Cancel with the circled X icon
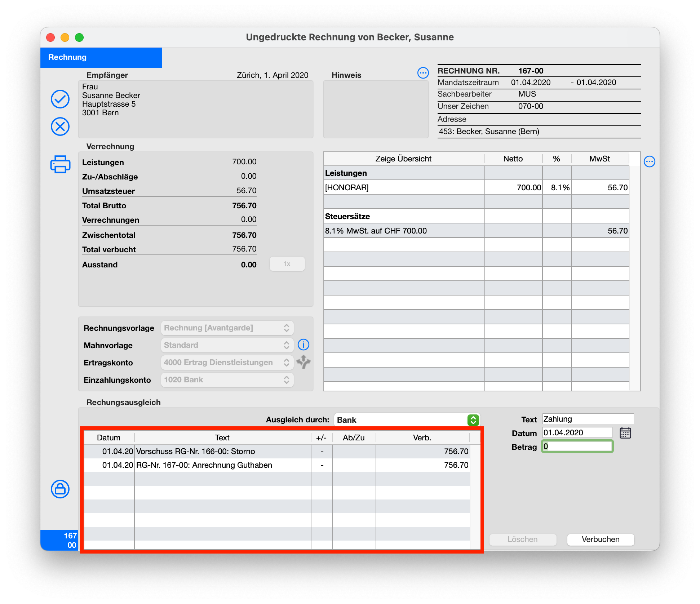This screenshot has height=604, width=700. [60, 126]
